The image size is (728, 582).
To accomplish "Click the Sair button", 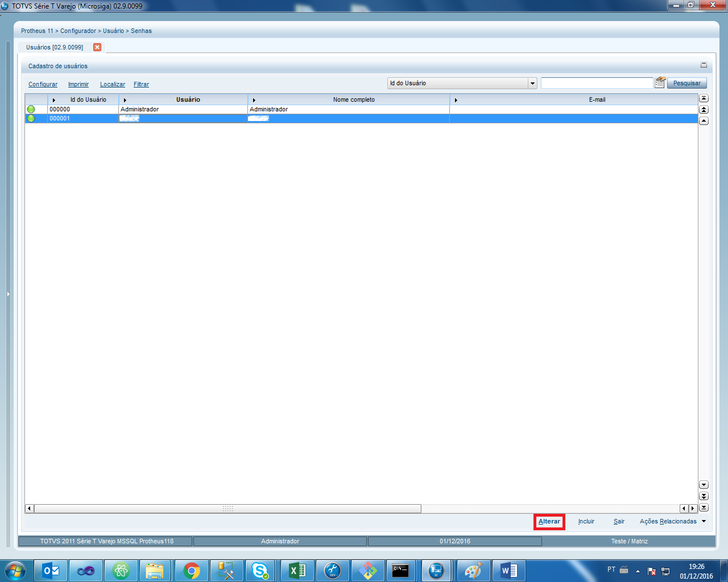I will pos(619,521).
